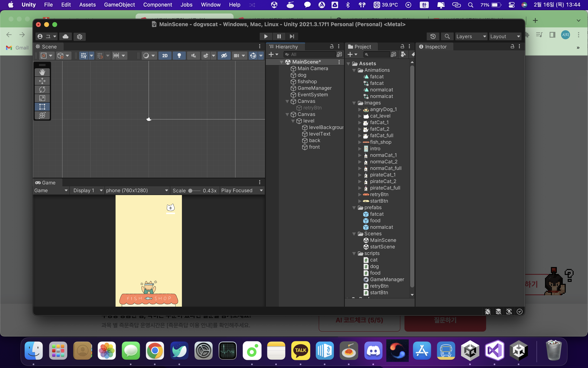This screenshot has height=368, width=588.
Task: Select the Rotate tool
Action: click(x=42, y=90)
